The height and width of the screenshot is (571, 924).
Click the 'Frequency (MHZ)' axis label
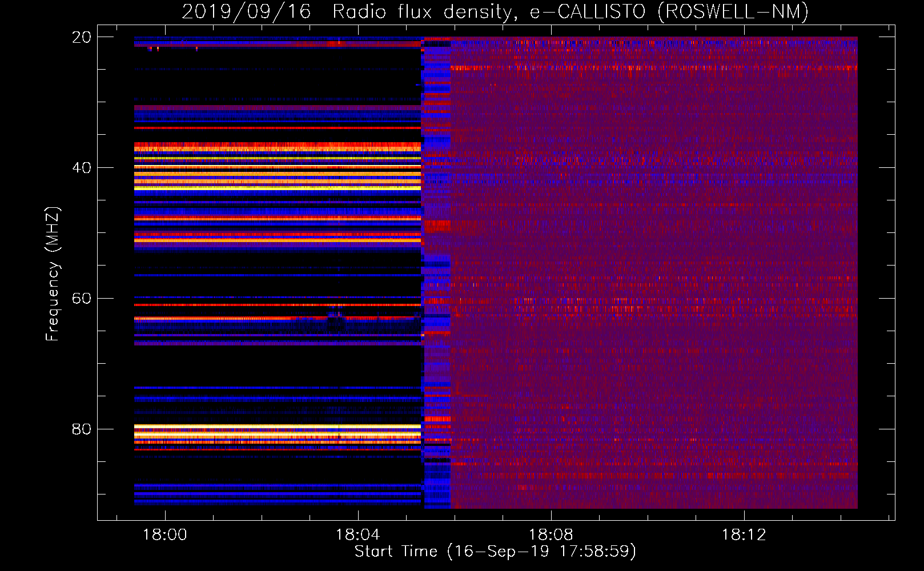click(52, 274)
